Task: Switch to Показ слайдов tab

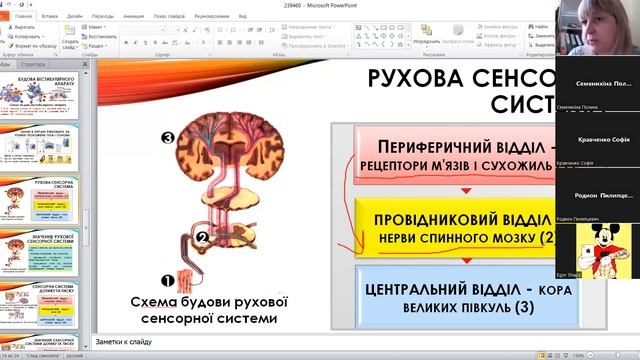Action: pos(169,16)
